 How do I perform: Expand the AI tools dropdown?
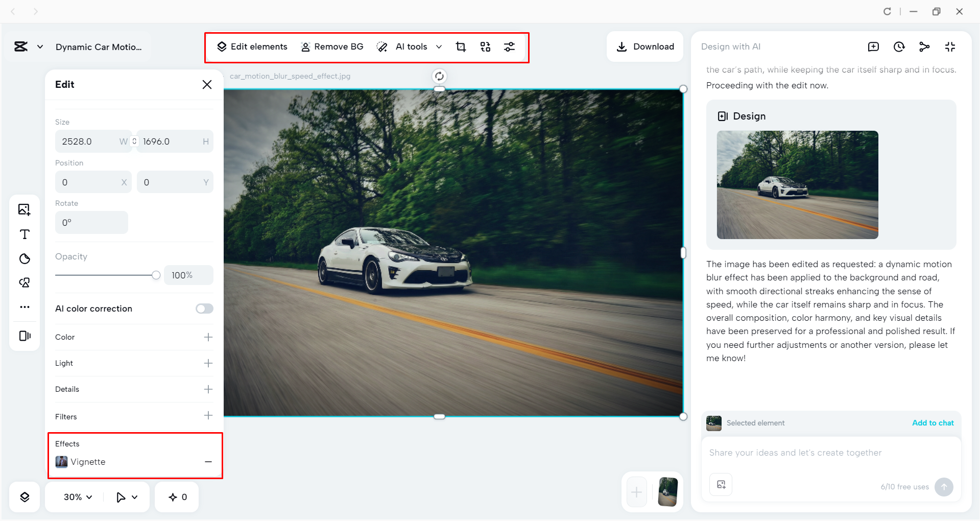point(439,46)
